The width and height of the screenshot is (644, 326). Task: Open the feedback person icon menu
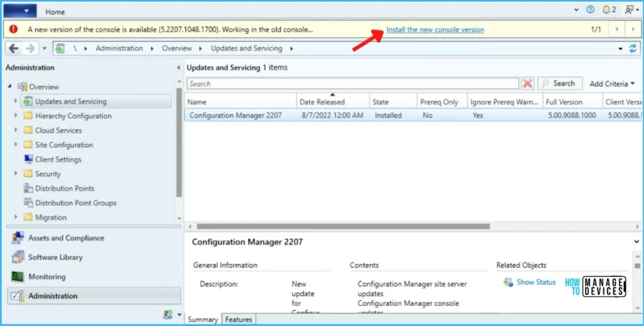(632, 10)
